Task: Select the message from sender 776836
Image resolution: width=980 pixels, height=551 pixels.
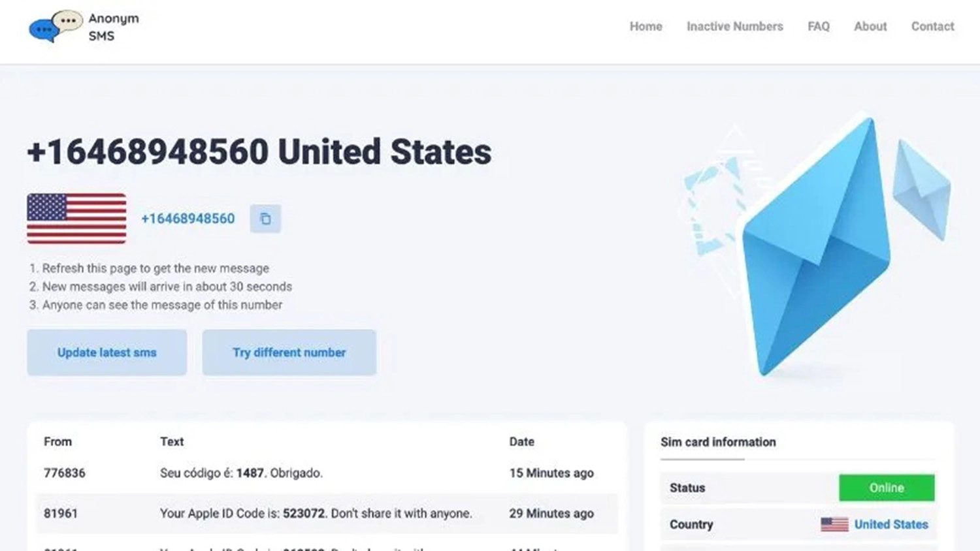Action: point(327,473)
